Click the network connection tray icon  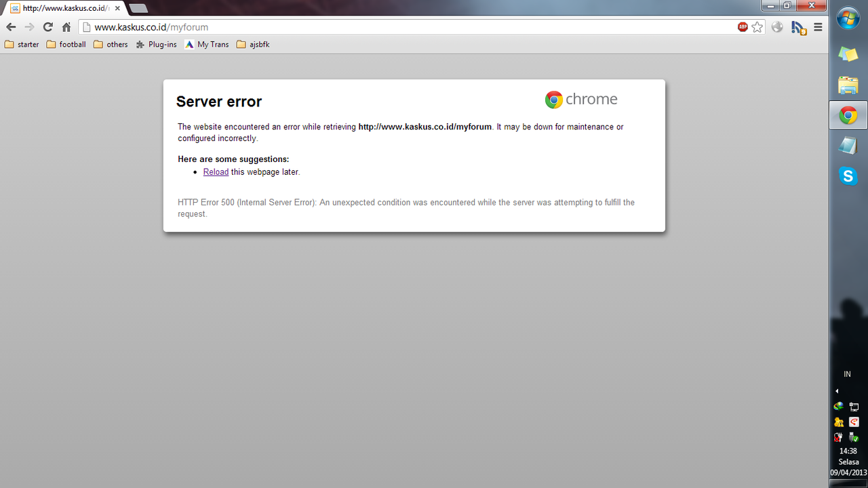854,407
